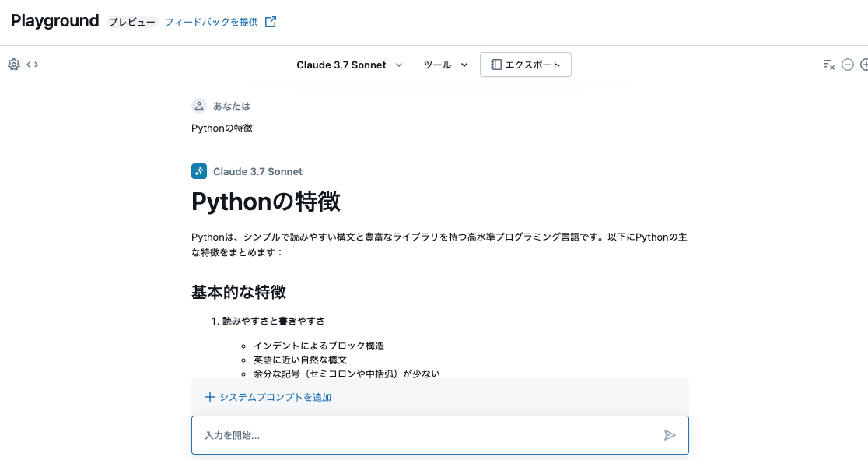Clear the conversation using the list-with-x icon

[x=828, y=65]
